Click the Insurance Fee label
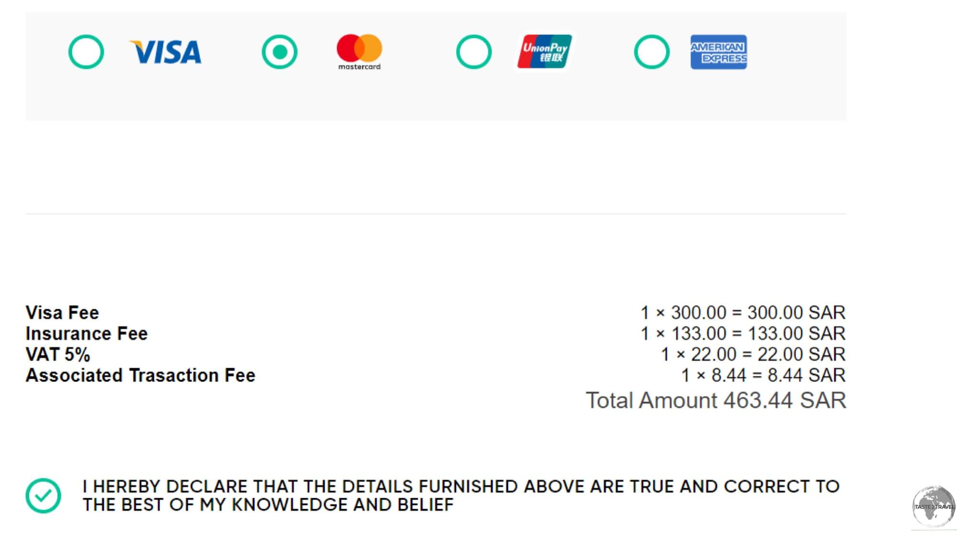This screenshot has width=980, height=540. point(87,333)
